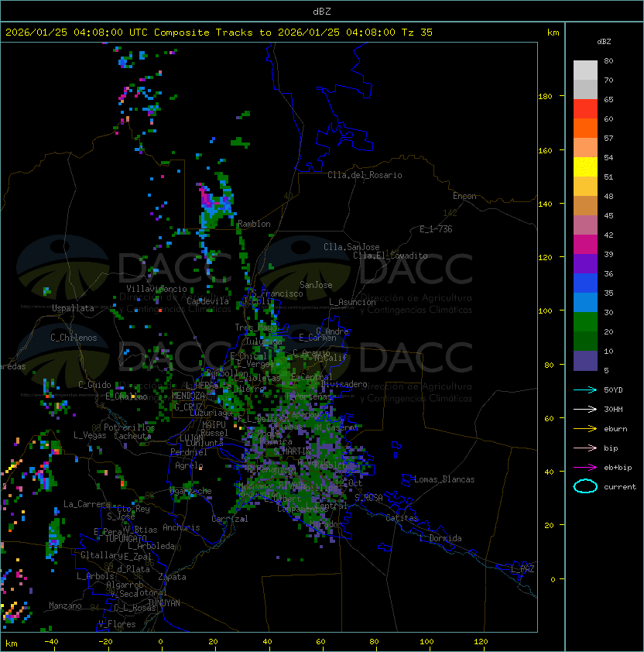644x652 pixels.
Task: Pick the bright yellow 54-51 dBZ swatch
Action: 585,167
